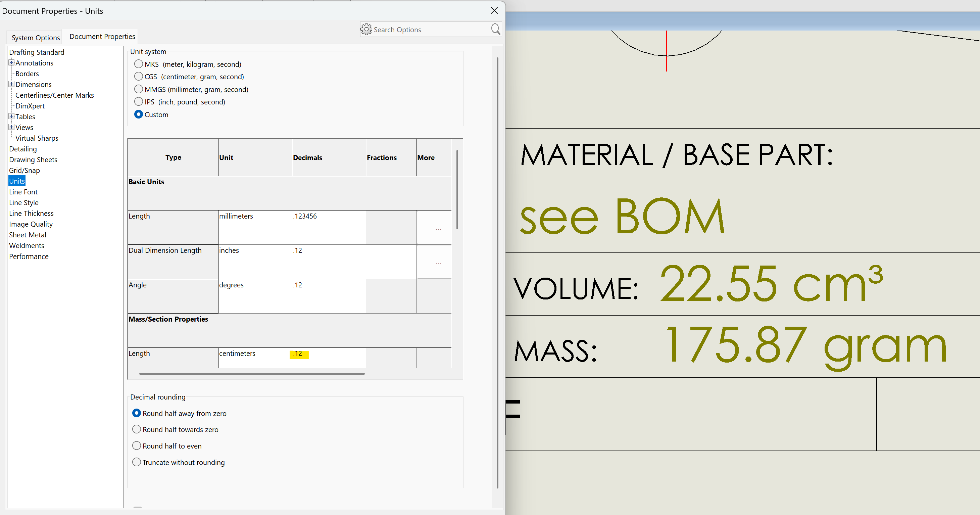Expand the Dimensions tree node

(x=11, y=84)
